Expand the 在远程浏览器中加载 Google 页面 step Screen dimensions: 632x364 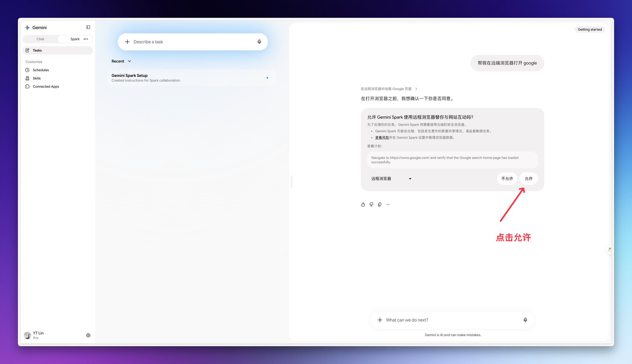coord(389,89)
